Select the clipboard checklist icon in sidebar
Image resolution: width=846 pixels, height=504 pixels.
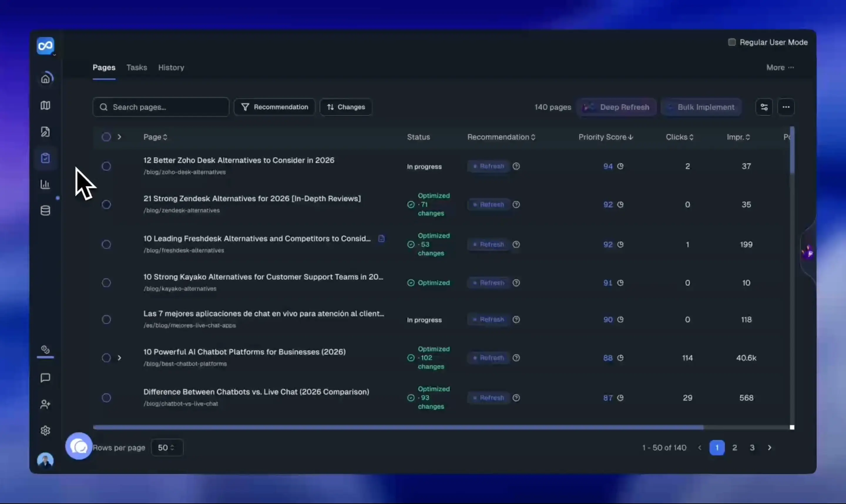click(46, 158)
